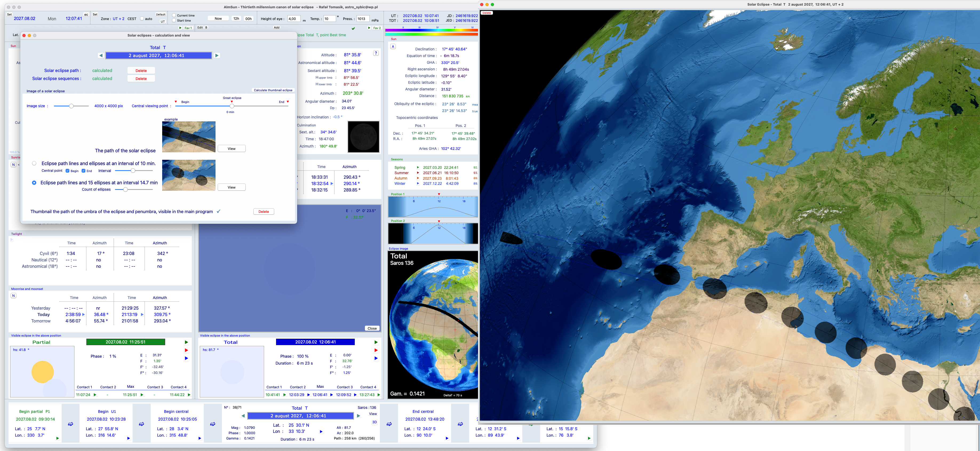Close the blue eclipse view panel

point(372,329)
